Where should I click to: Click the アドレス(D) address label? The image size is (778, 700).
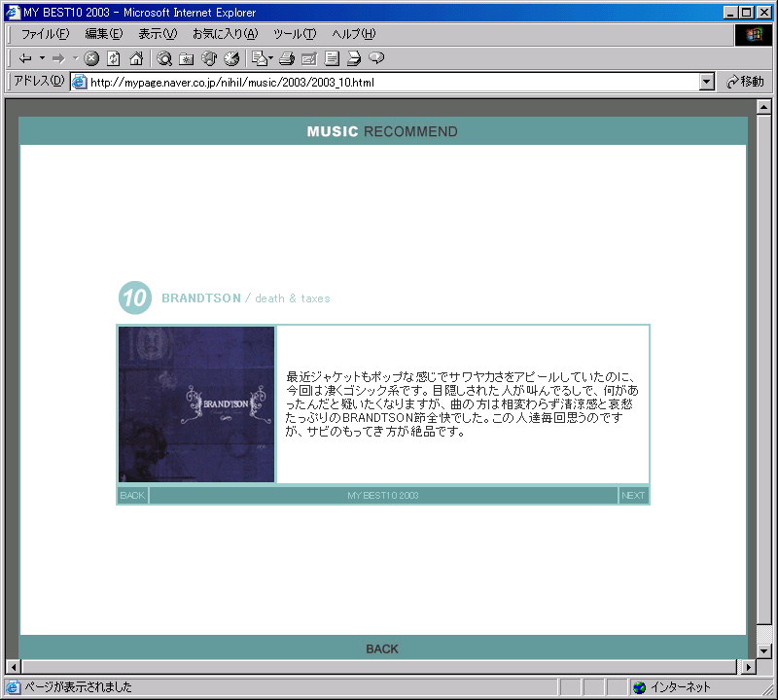point(39,81)
